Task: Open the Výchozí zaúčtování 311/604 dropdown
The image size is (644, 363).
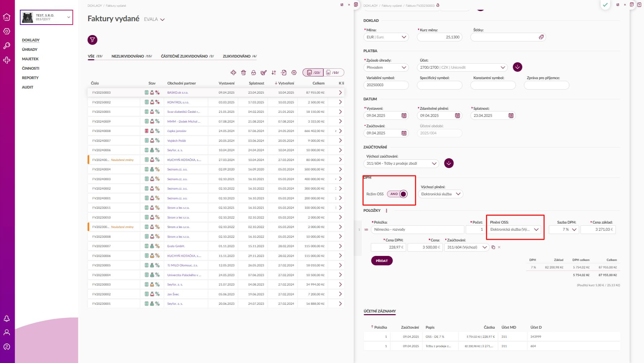Action: [401, 163]
